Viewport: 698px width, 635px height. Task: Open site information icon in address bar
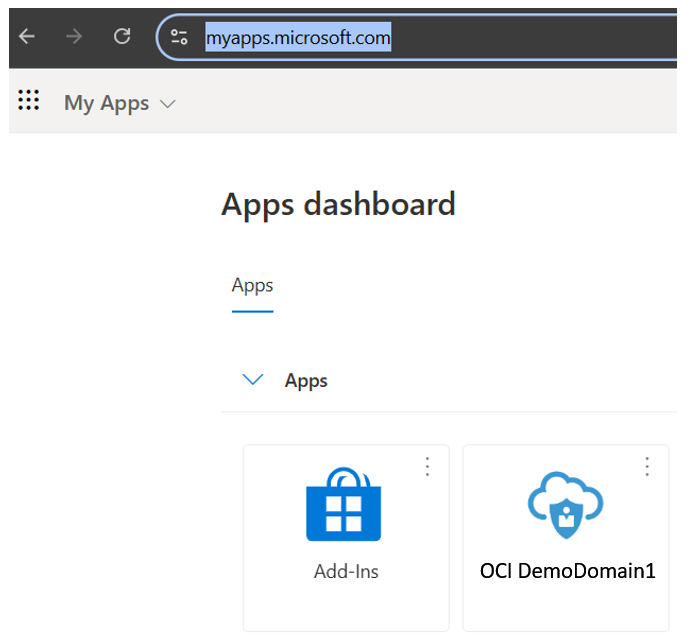pyautogui.click(x=180, y=38)
